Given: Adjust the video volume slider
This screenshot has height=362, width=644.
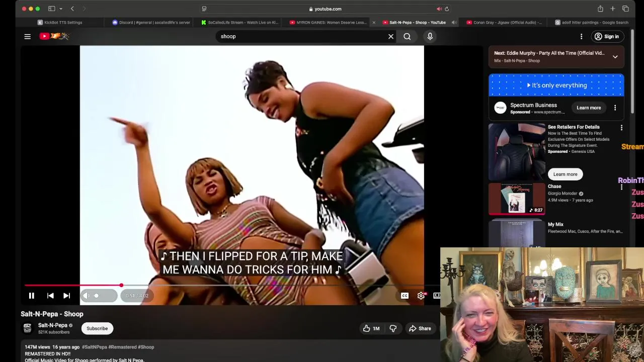Looking at the screenshot, I should [104, 296].
